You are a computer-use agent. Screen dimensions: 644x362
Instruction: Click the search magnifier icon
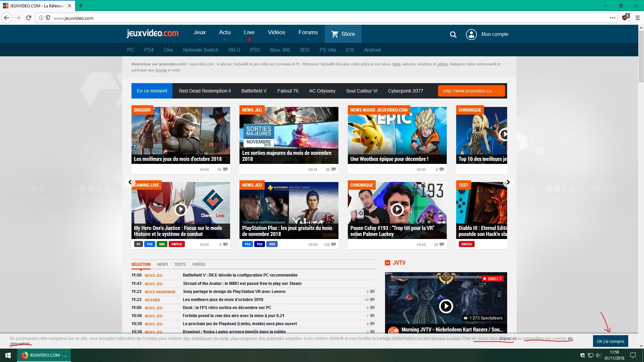coord(453,34)
